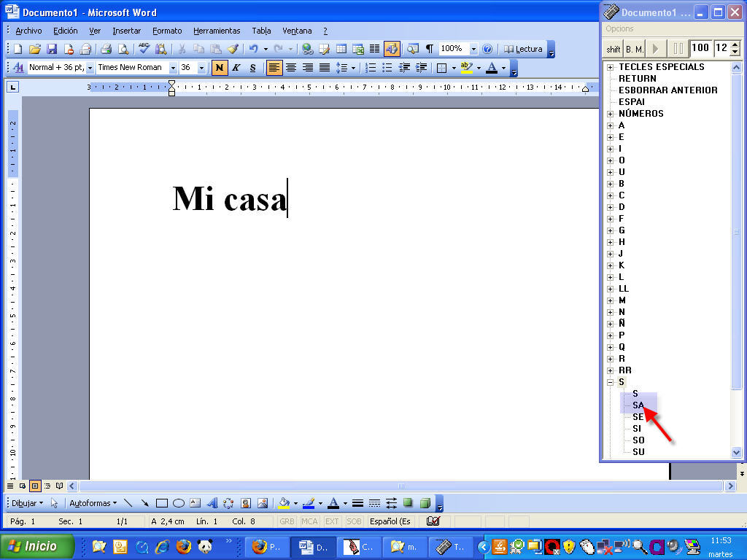Click the New blank document icon
The width and height of the screenshot is (747, 560).
(18, 49)
